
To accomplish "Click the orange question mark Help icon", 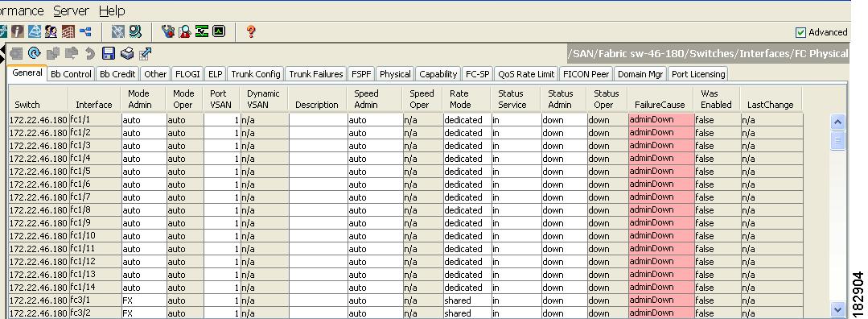I will coord(251,31).
